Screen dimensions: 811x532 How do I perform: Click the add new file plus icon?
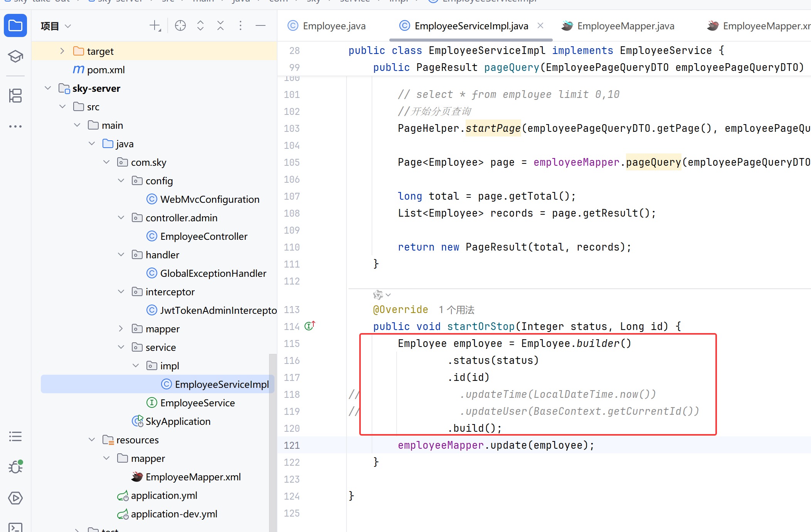point(155,26)
